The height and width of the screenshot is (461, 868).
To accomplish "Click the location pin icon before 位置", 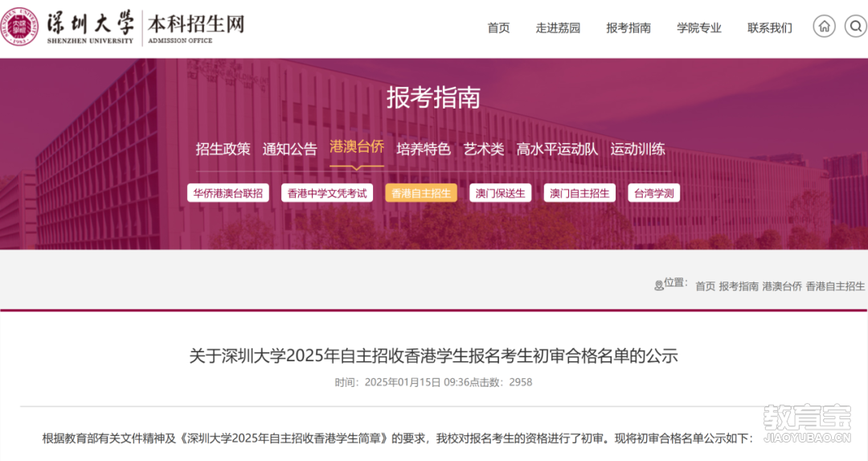I will click(658, 286).
